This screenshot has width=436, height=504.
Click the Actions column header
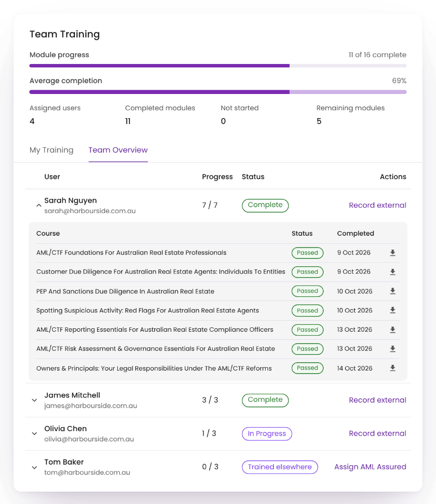coord(393,177)
